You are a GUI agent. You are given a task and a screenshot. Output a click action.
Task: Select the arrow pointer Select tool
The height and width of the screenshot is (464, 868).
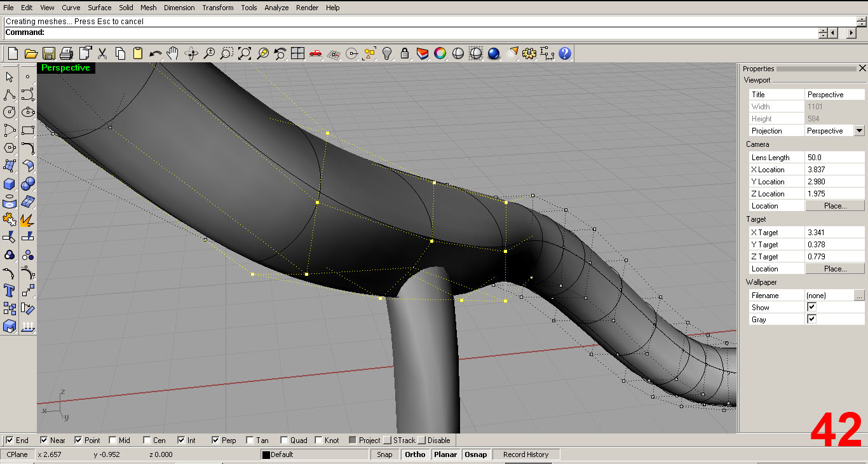coord(10,77)
